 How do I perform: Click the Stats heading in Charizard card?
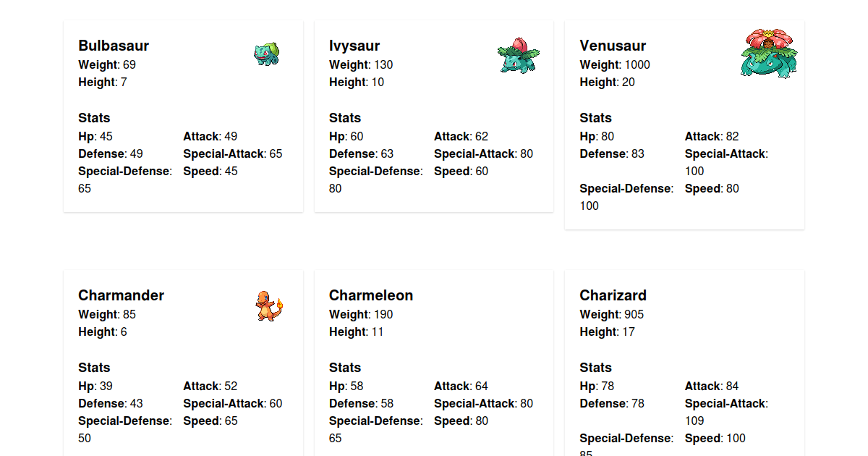(595, 368)
